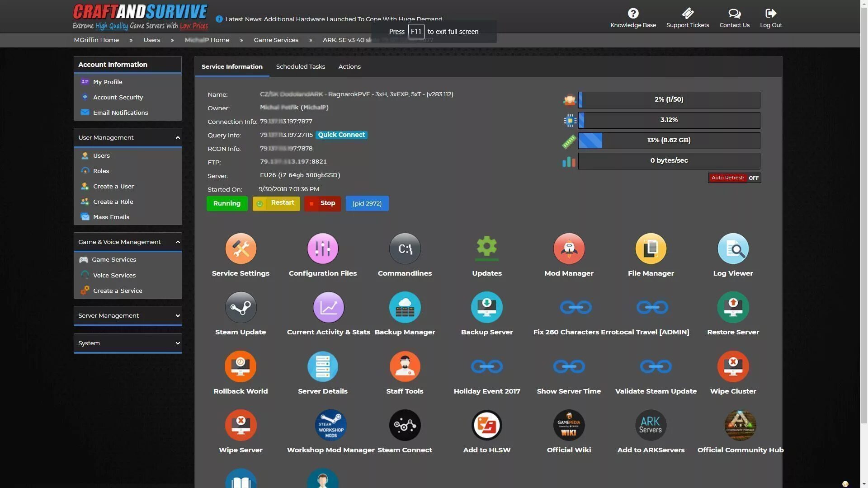This screenshot has width=868, height=488.
Task: Open Rollback World icon
Action: 241,366
